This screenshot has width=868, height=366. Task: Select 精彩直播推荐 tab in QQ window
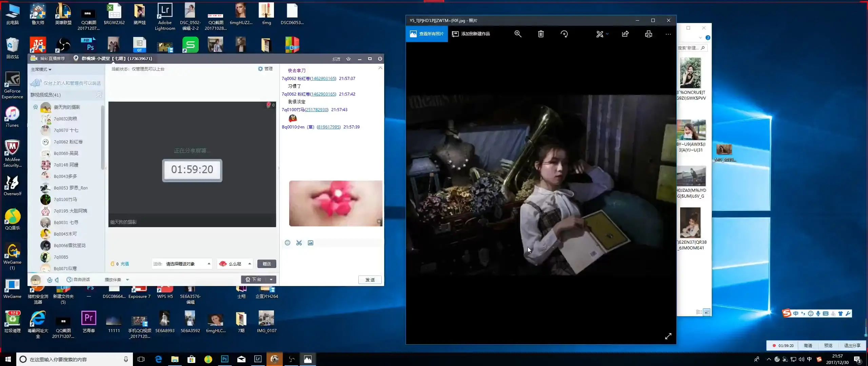(x=48, y=59)
